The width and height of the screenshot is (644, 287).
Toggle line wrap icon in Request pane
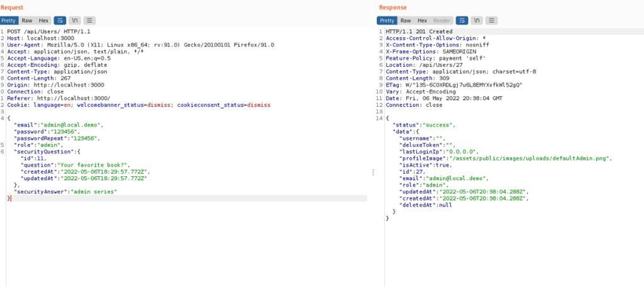(60, 21)
